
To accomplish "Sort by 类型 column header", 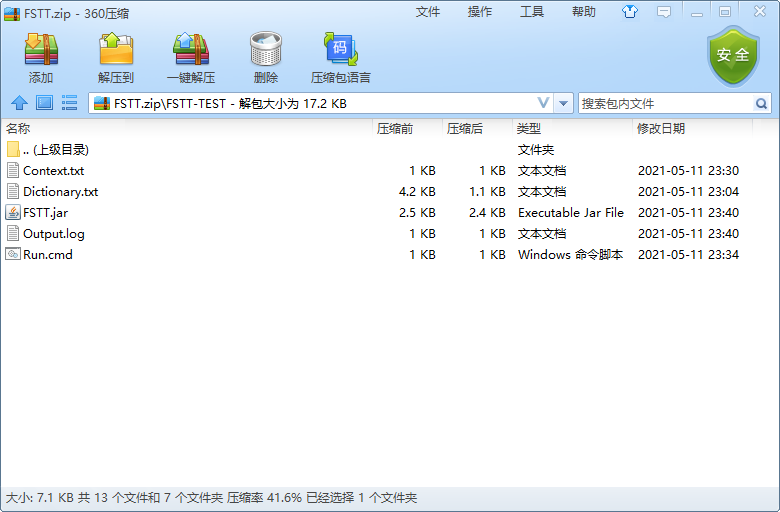I will click(x=573, y=129).
